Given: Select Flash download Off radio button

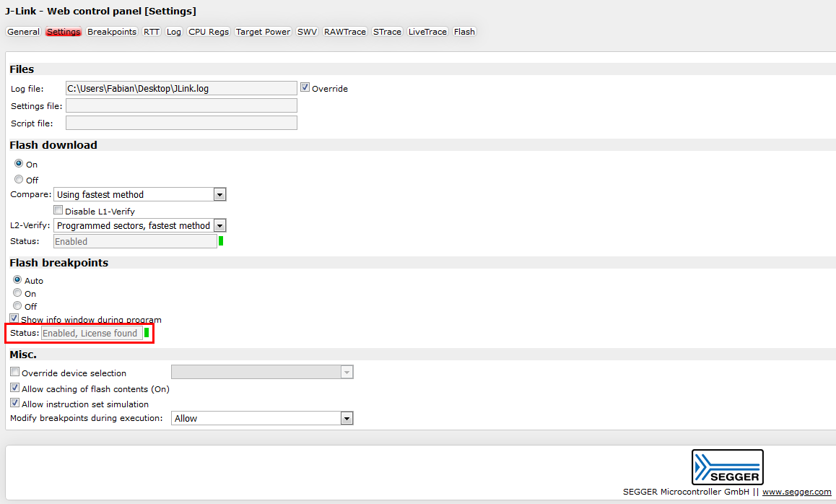Looking at the screenshot, I should coord(19,179).
